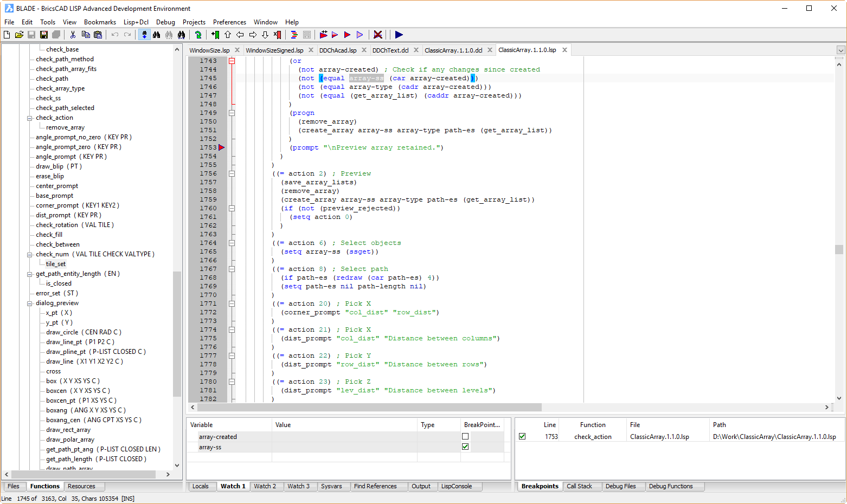
Task: Switch to the WindowSize.lsp tab
Action: pos(209,50)
